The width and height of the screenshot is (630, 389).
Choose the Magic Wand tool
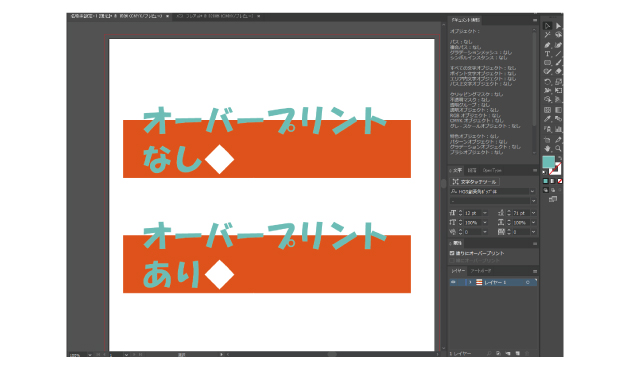pyautogui.click(x=547, y=35)
